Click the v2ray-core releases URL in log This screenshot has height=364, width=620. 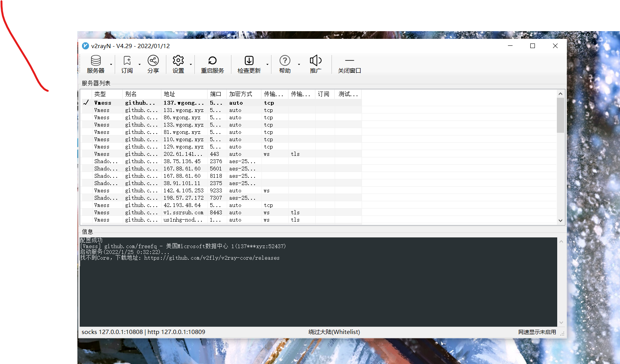click(x=212, y=258)
